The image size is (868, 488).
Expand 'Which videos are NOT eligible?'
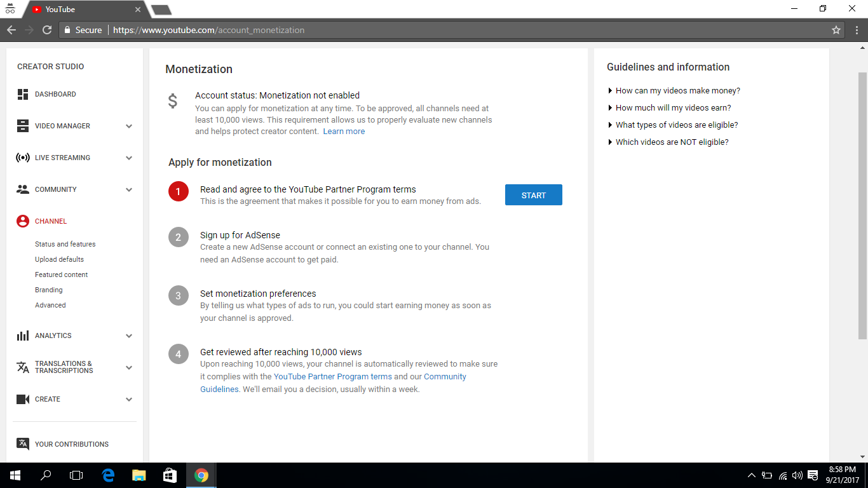[x=668, y=142]
